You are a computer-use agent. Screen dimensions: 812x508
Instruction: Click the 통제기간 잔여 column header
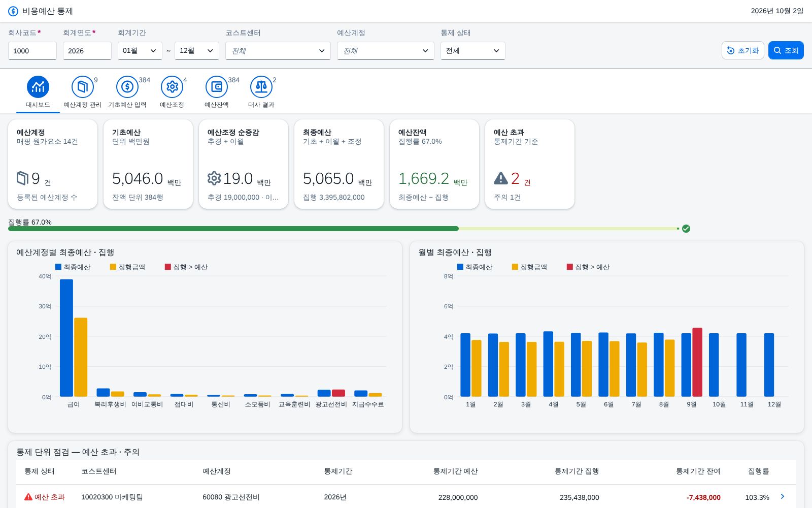click(x=698, y=471)
